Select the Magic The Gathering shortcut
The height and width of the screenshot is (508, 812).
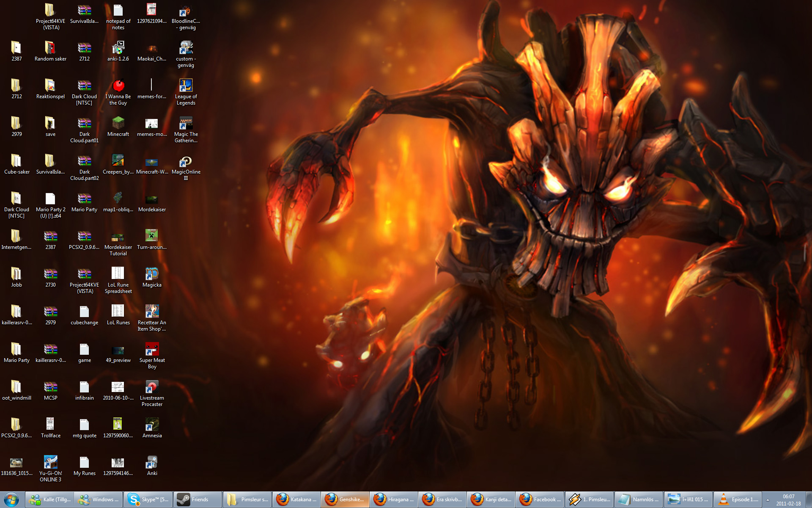[x=186, y=129]
